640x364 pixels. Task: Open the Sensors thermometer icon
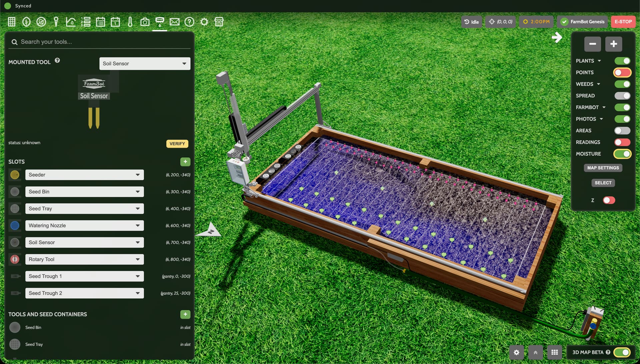coord(130,22)
